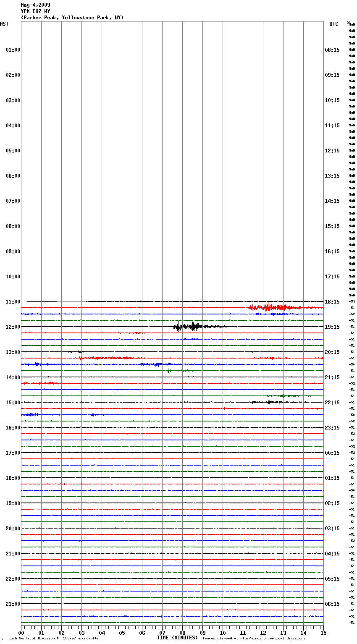Select the '03:00' MST hour label

(13, 100)
